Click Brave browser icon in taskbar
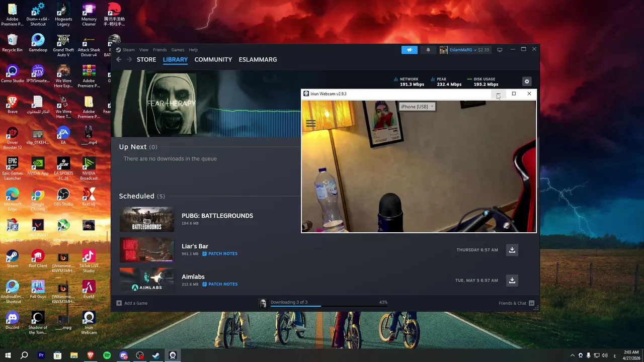Screen dimensions: 644x362 coord(91,355)
